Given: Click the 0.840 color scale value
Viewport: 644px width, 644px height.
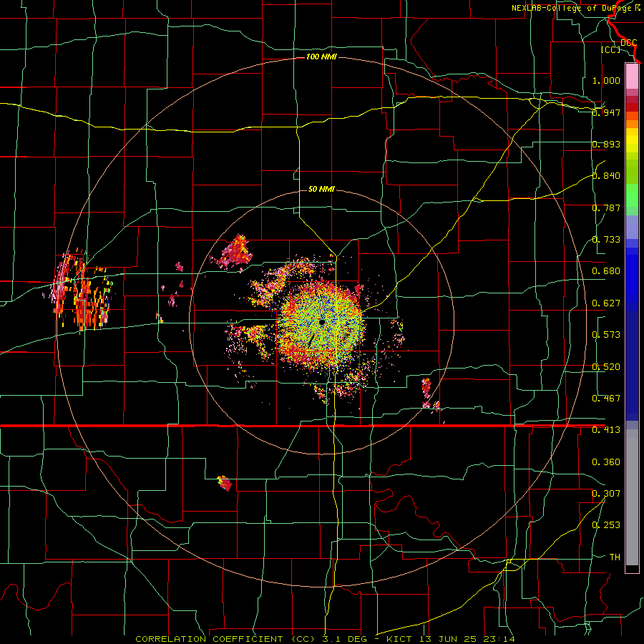Looking at the screenshot, I should click(606, 176).
